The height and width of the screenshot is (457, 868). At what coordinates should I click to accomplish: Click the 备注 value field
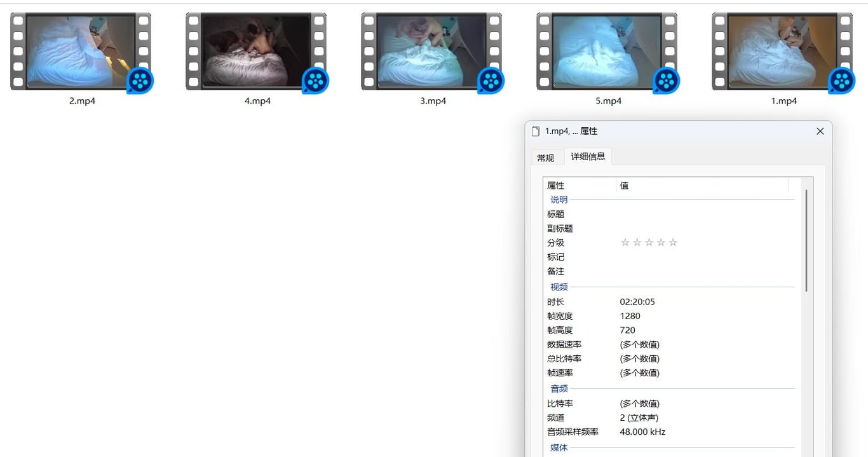click(705, 271)
